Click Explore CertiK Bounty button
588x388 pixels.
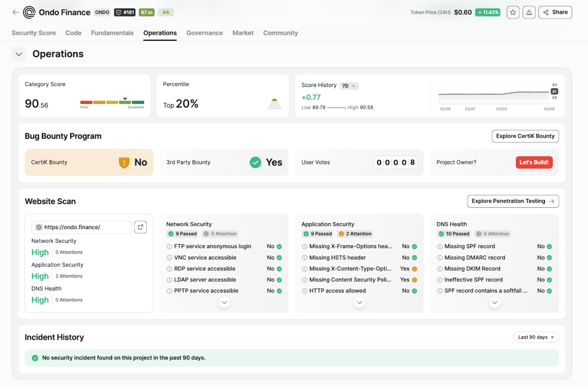525,136
